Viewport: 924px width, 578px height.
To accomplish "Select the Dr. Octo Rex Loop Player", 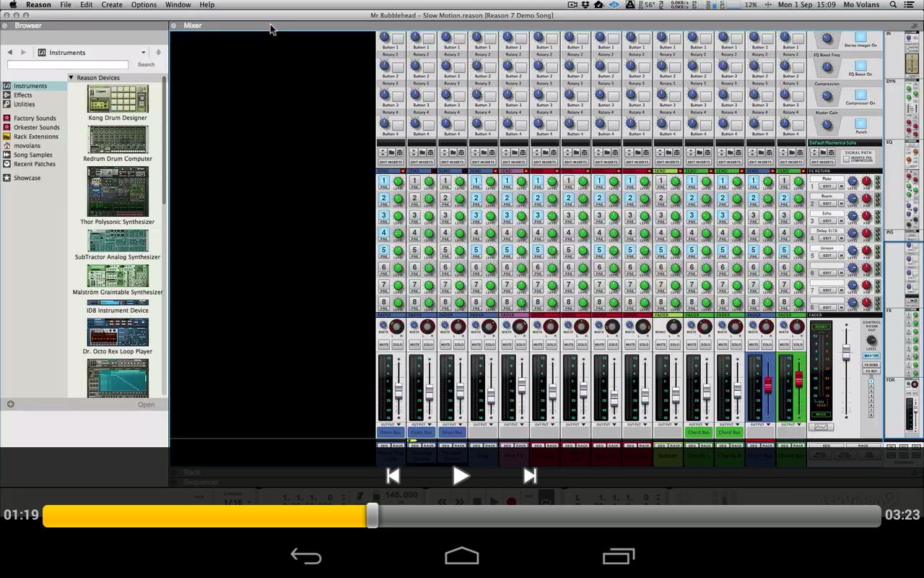I will [x=118, y=336].
